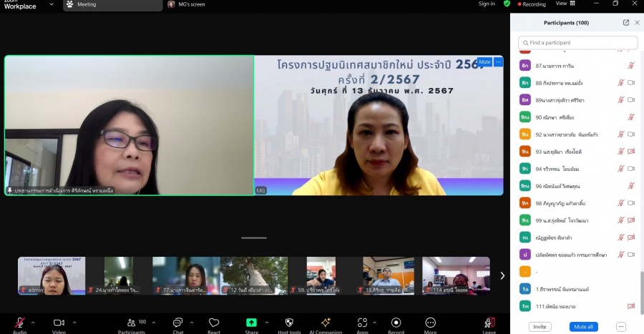Select the admin video thumbnail
This screenshot has height=334, width=644.
(x=52, y=276)
